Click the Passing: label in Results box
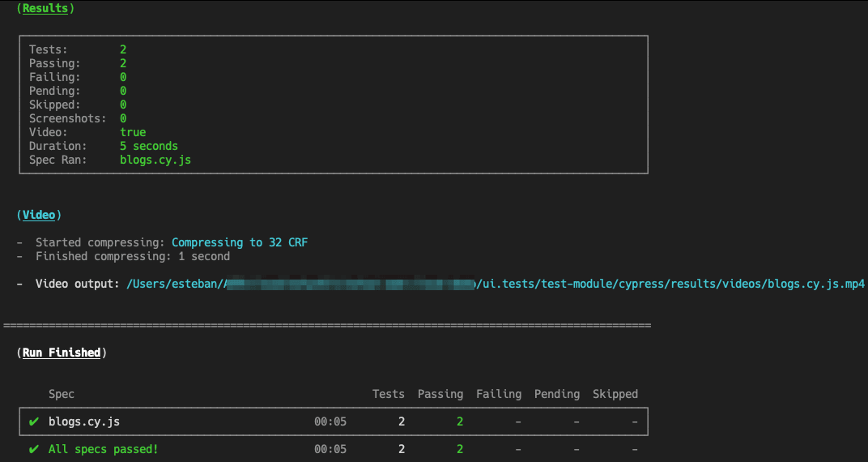The height and width of the screenshot is (462, 868). coord(55,64)
